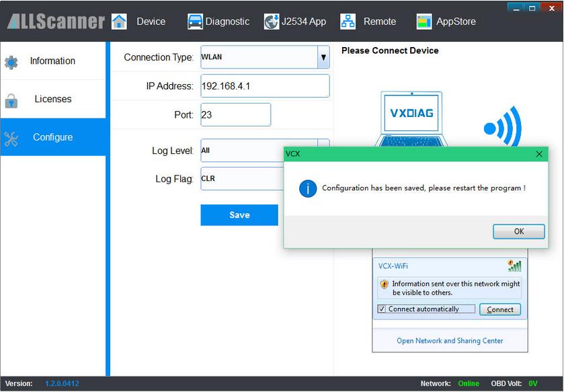The width and height of the screenshot is (564, 392).
Task: Select Configure in the sidebar
Action: pyautogui.click(x=53, y=137)
